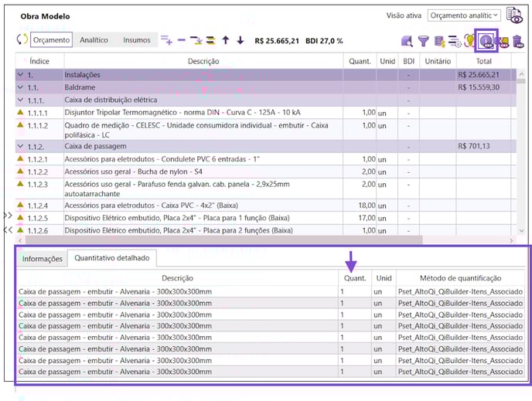The width and height of the screenshot is (532, 401).
Task: Click the horizontal scrollbar thumb
Action: tap(224, 240)
